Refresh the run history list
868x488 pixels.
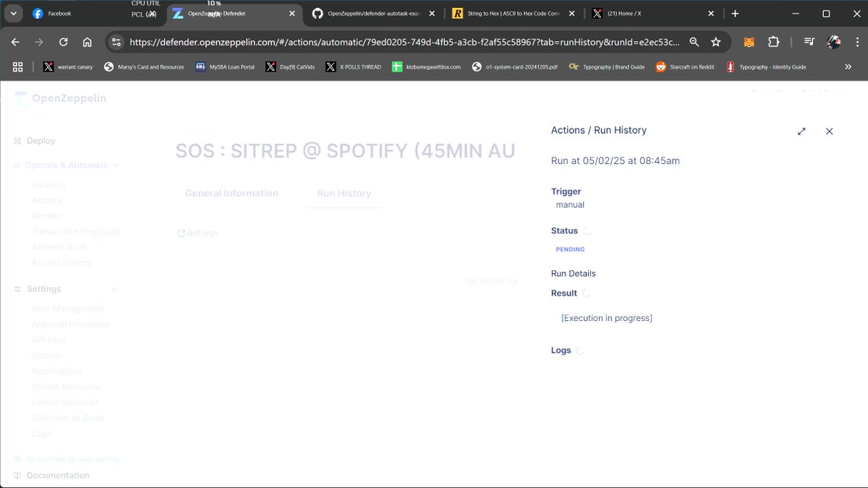point(197,234)
